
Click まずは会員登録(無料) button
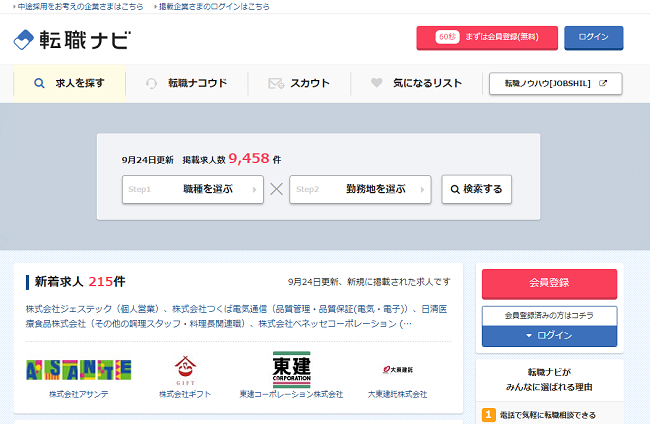(487, 37)
